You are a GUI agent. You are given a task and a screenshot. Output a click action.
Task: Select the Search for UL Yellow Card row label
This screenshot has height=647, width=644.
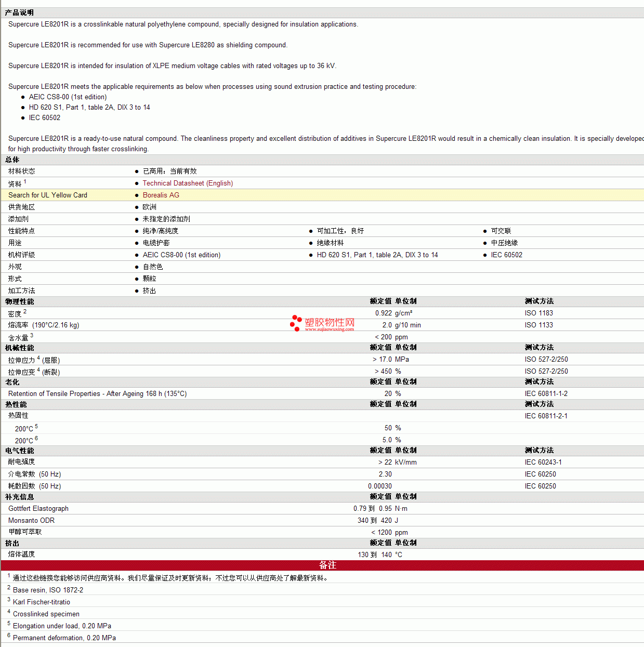point(48,195)
